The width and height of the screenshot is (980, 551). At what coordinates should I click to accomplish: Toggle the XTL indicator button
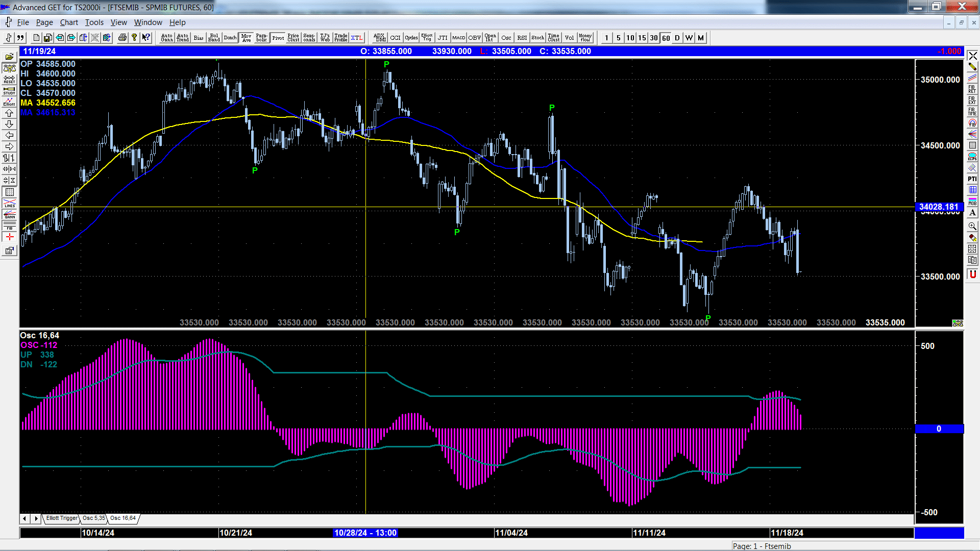357,38
